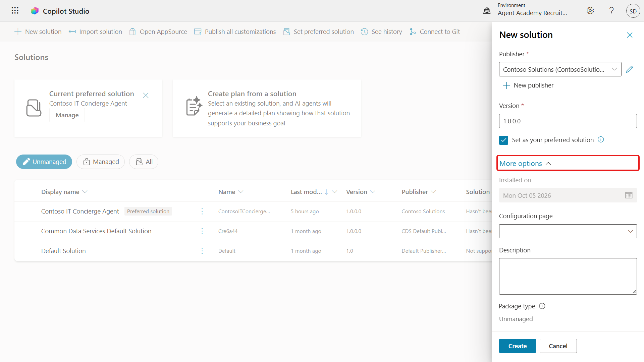This screenshot has width=644, height=362.
Task: Click the Copilot Studio logo
Action: (x=35, y=11)
